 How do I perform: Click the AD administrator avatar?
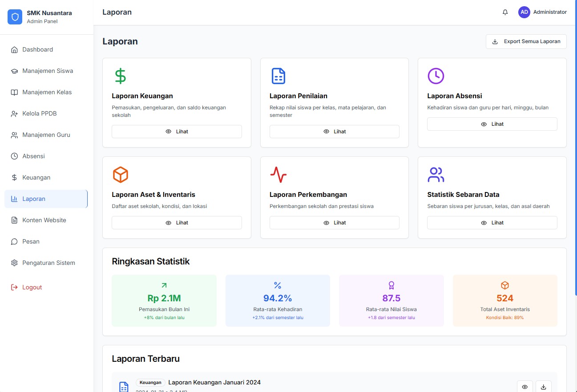tap(524, 12)
